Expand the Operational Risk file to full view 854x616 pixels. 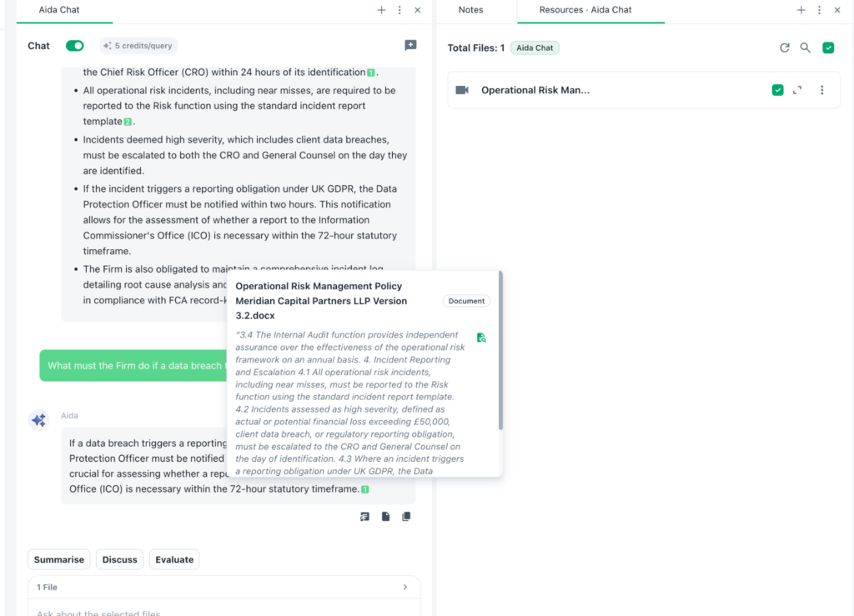[798, 90]
